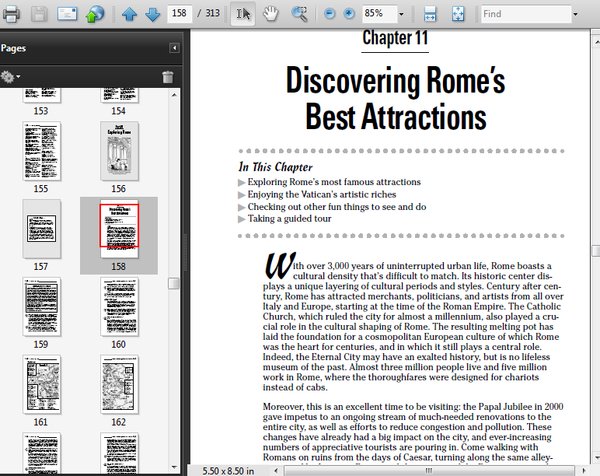Click the Find search field
The image size is (600, 476).
[522, 14]
